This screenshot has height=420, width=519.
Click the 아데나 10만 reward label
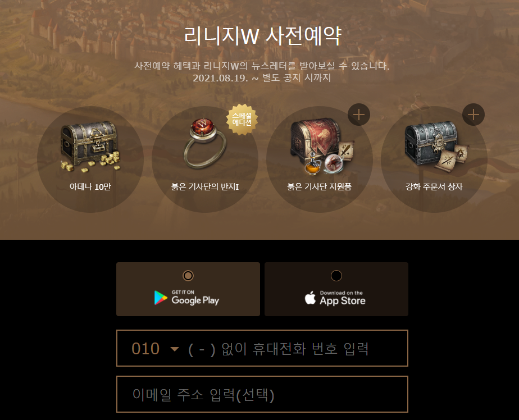tap(90, 186)
